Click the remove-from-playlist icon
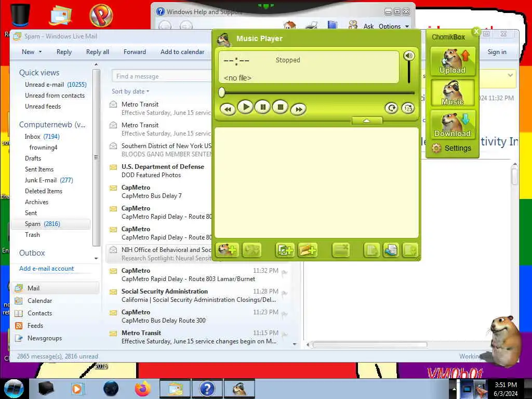This screenshot has height=399, width=532. tap(341, 250)
